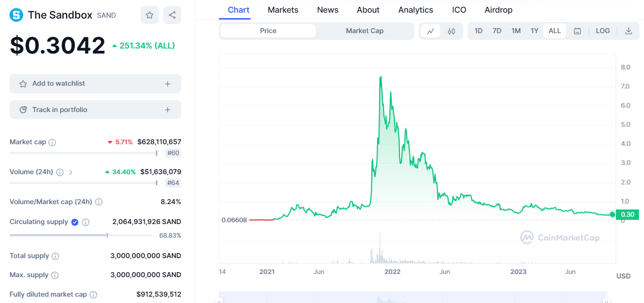Open the Airdrop tab
The width and height of the screenshot is (644, 303).
click(499, 10)
